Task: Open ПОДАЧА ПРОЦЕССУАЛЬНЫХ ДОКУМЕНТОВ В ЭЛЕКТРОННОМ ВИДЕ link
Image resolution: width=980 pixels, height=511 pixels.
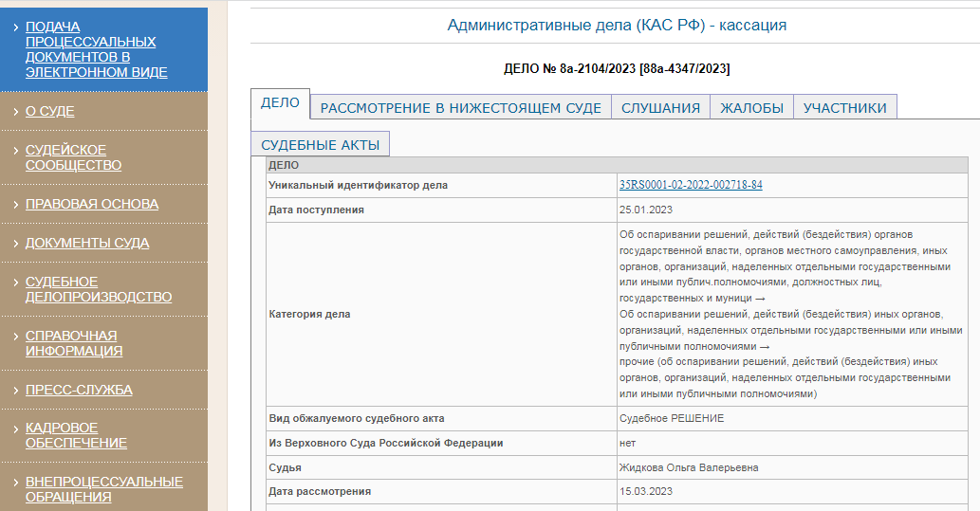Action: pos(96,49)
